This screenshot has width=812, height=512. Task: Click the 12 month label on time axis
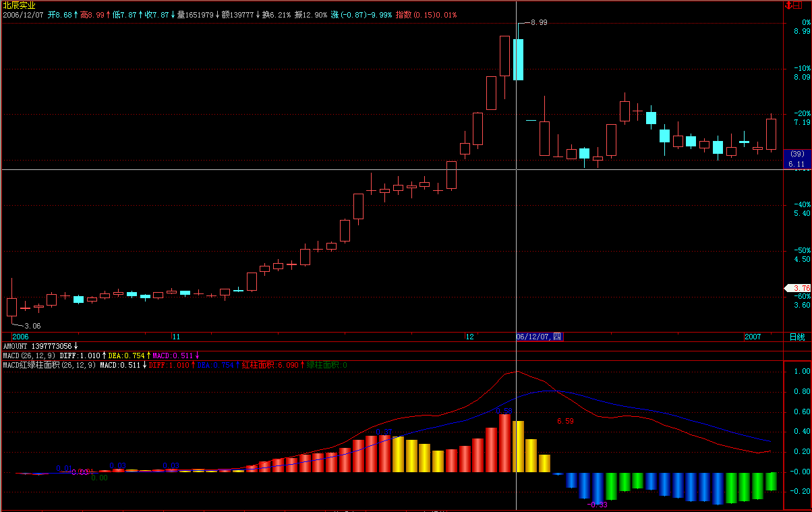tap(469, 337)
